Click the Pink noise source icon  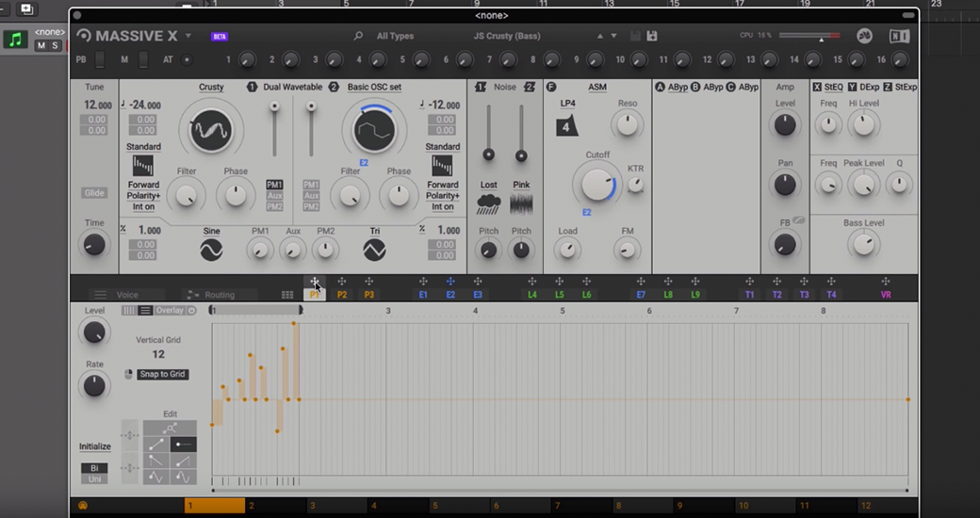tap(521, 204)
